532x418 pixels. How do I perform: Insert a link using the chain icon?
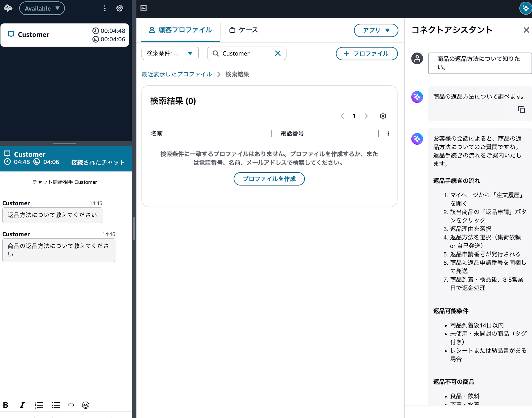71,405
